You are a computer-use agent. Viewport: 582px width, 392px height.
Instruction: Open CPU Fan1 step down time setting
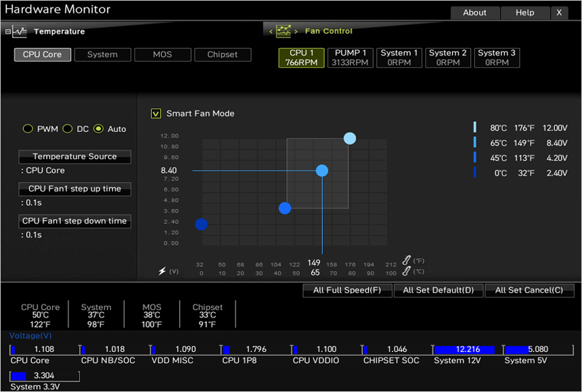pos(74,221)
